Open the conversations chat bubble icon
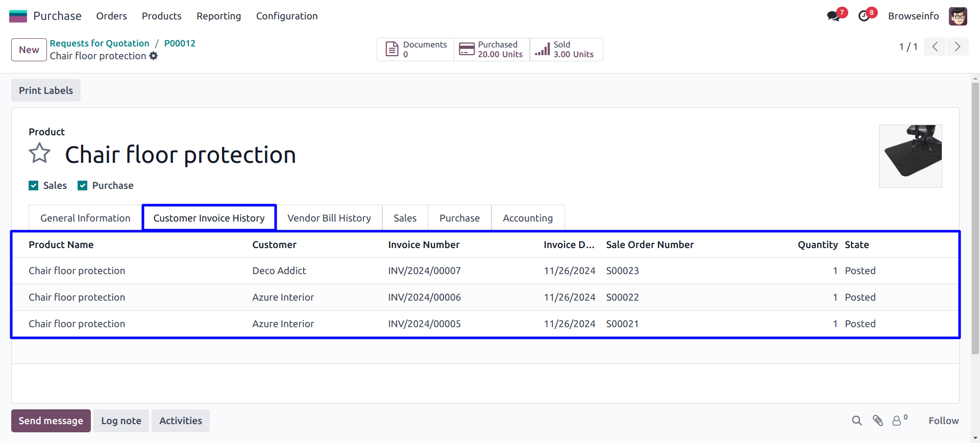 coord(834,16)
